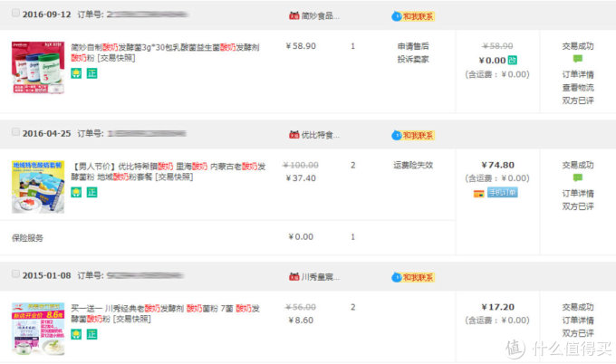Screen dimensions: 616x364
Task: Open 双方已评 for the 2016-09-12 order
Action: (x=578, y=101)
